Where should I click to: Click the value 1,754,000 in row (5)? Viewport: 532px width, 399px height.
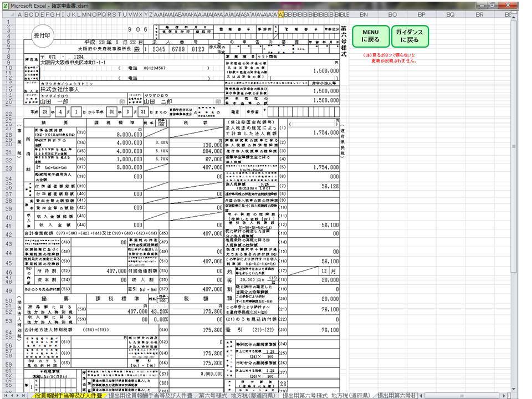click(x=326, y=167)
